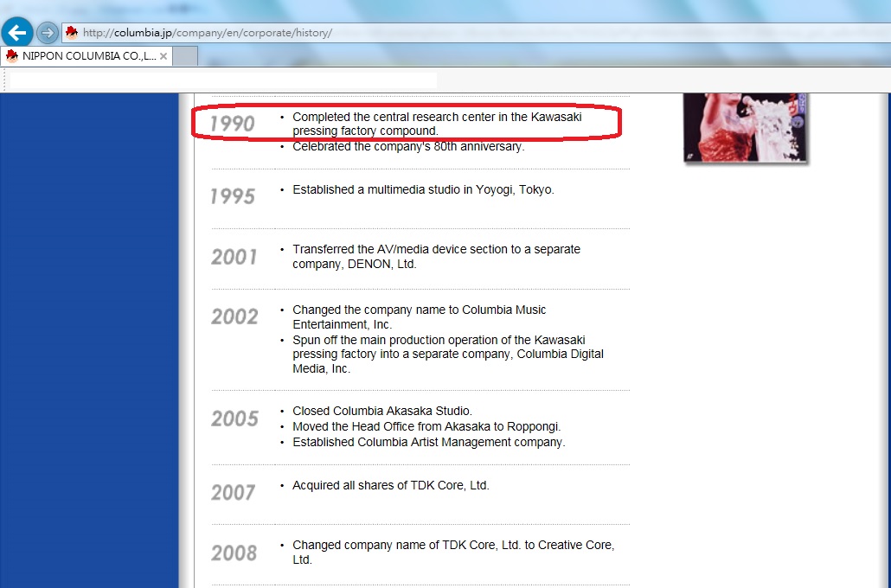Click the 2008 year heading
Screen dimensions: 891x588
pyautogui.click(x=234, y=553)
